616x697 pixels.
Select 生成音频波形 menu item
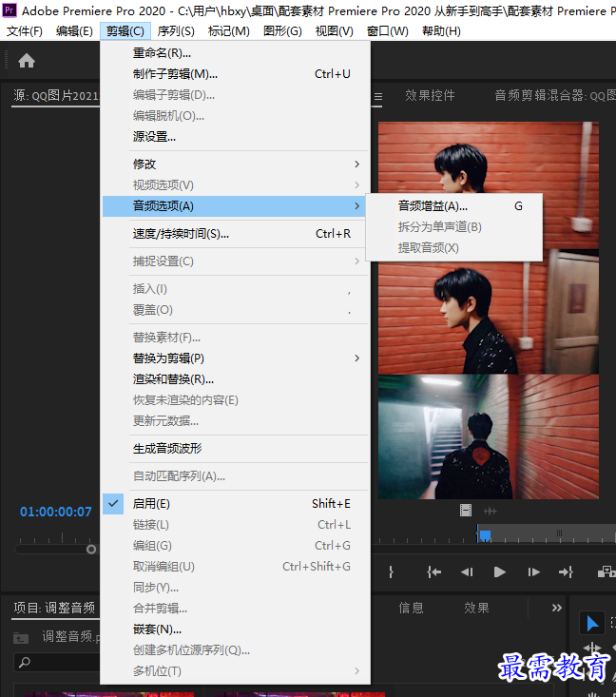tap(235, 449)
